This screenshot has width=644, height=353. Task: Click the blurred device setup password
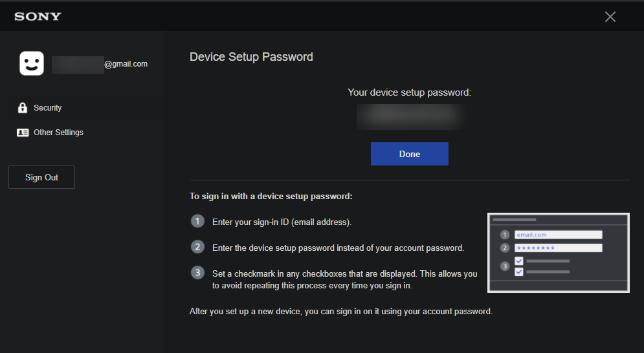click(409, 116)
